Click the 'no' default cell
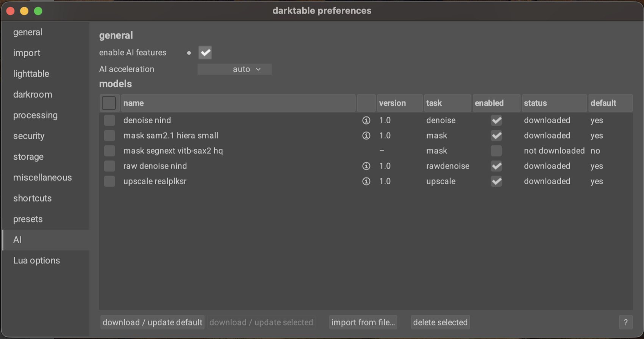644x339 pixels. (x=595, y=151)
